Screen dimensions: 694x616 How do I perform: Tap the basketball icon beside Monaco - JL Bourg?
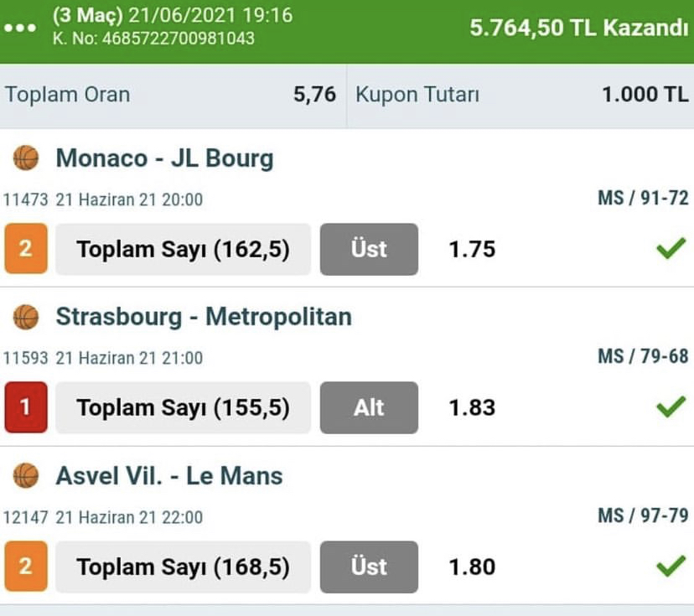(26, 158)
